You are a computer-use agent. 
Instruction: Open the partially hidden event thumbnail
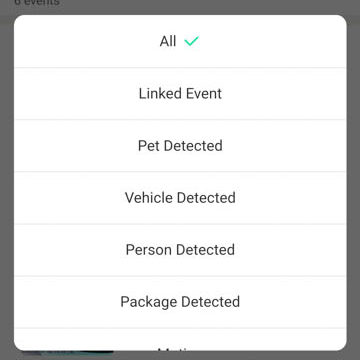(68, 352)
